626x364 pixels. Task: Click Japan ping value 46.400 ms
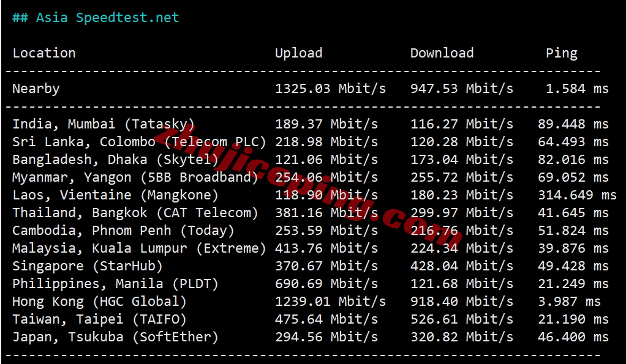tap(573, 337)
